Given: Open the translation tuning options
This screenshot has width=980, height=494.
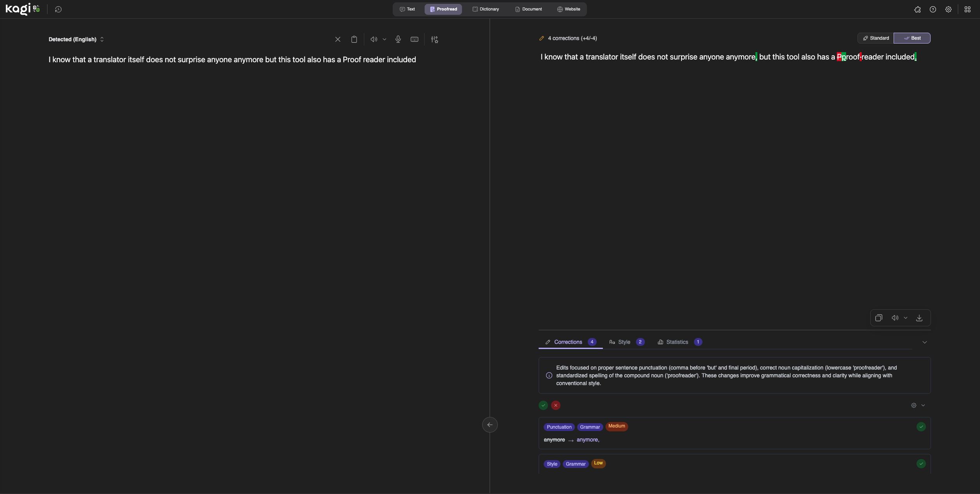Looking at the screenshot, I should click(x=435, y=39).
